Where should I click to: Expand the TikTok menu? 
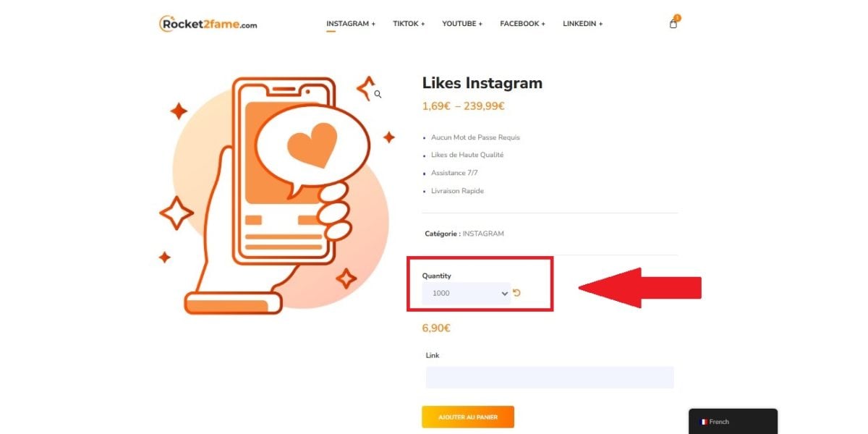click(x=409, y=24)
